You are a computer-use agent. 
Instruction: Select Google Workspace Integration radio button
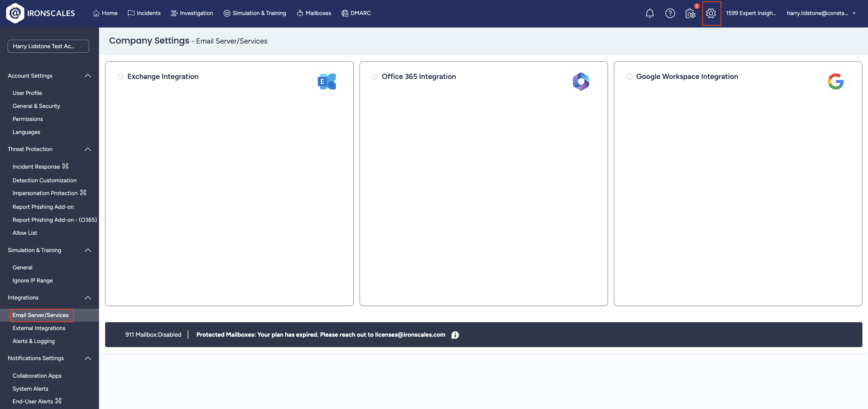coord(629,77)
